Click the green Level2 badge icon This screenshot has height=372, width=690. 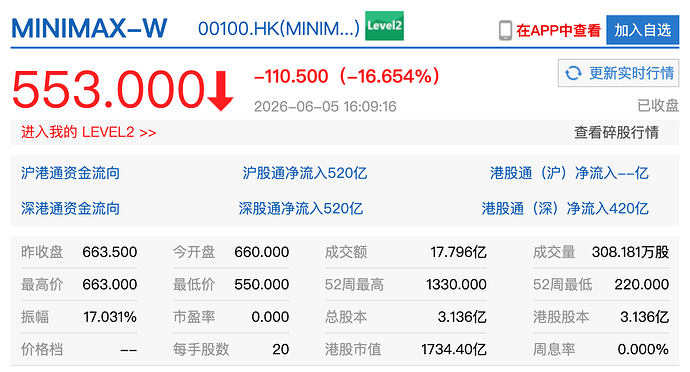click(x=384, y=26)
